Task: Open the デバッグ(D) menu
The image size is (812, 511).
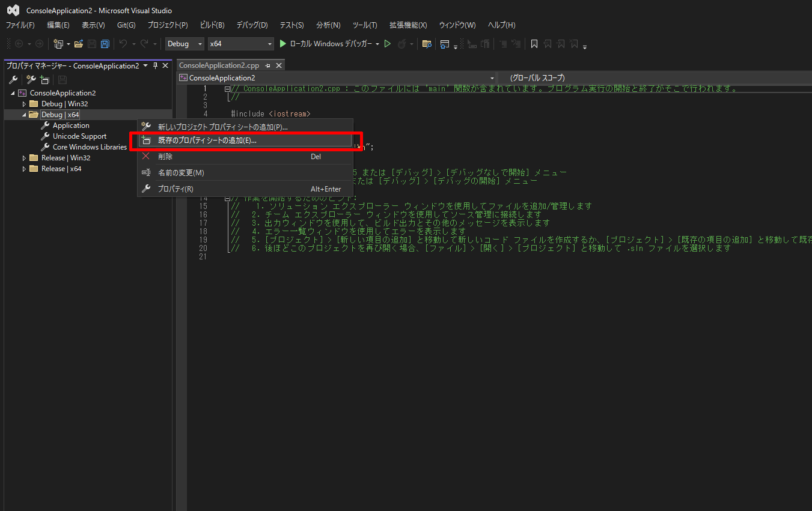Action: pyautogui.click(x=252, y=25)
